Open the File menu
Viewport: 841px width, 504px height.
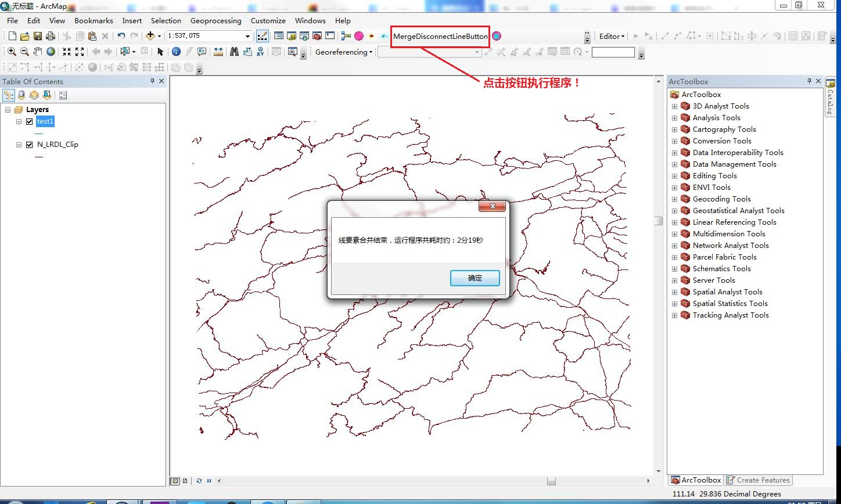(x=12, y=20)
